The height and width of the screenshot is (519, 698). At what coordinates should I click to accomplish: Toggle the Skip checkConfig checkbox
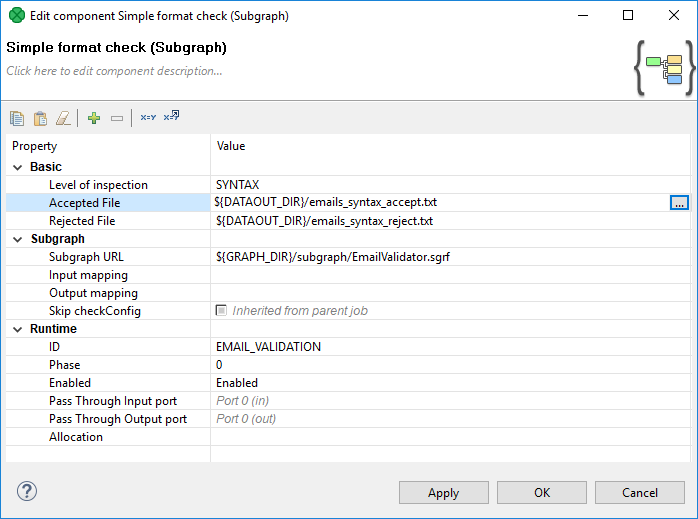click(222, 311)
